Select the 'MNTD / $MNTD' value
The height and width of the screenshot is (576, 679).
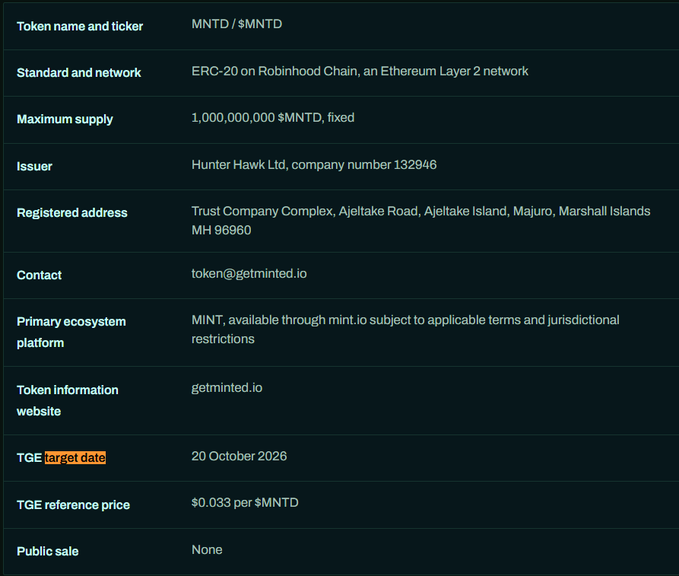coord(237,24)
